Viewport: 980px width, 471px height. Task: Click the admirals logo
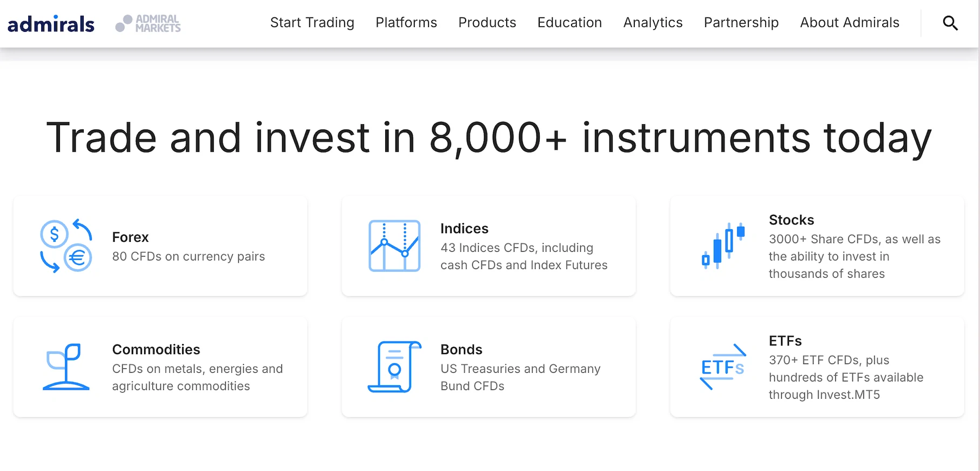[x=51, y=24]
